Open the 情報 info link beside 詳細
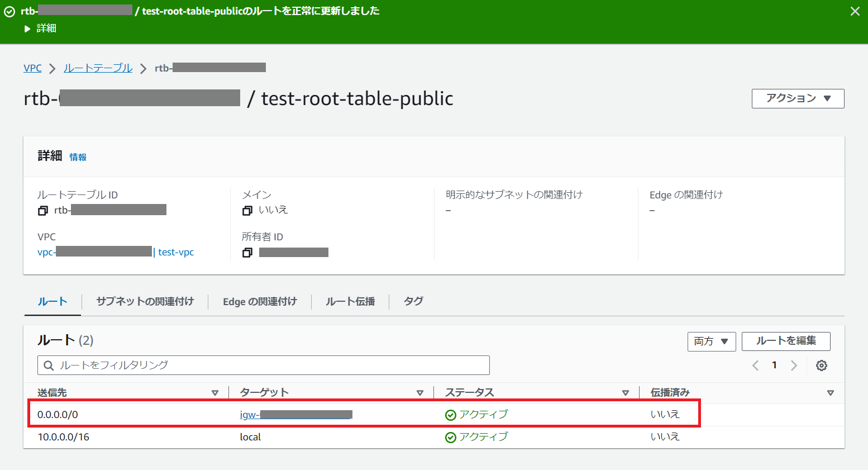868x470 pixels. tap(78, 158)
